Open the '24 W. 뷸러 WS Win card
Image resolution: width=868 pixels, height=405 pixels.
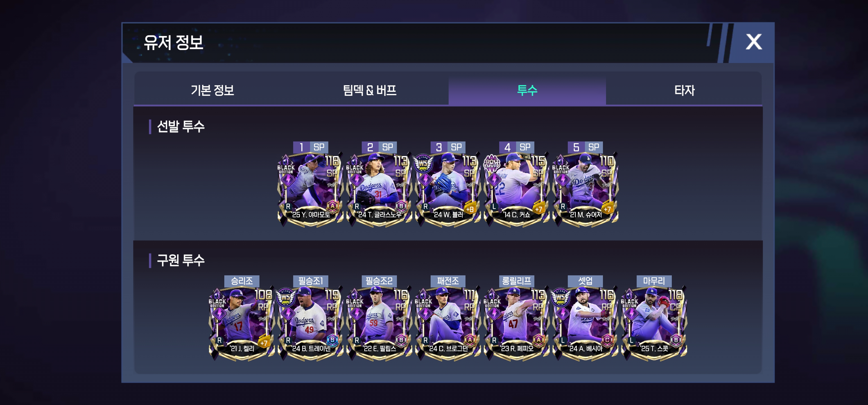448,189
